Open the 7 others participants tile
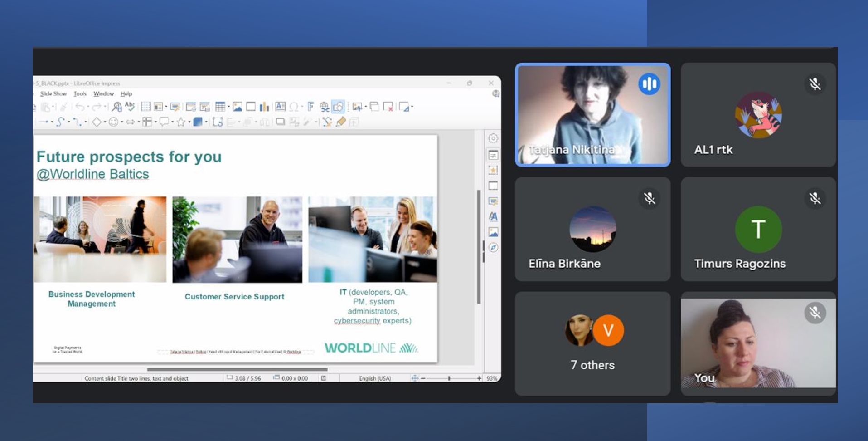Screen dimensions: 868x441 click(x=592, y=343)
